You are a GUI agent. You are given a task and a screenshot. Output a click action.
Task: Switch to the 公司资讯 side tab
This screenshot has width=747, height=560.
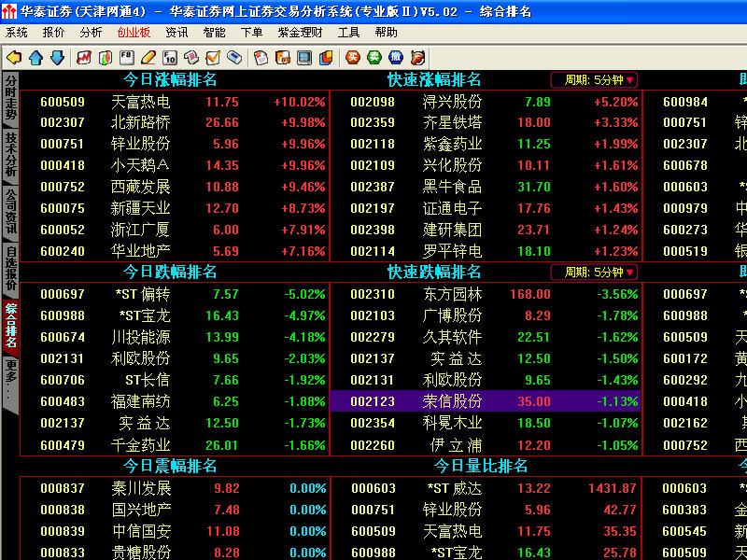[x=10, y=213]
